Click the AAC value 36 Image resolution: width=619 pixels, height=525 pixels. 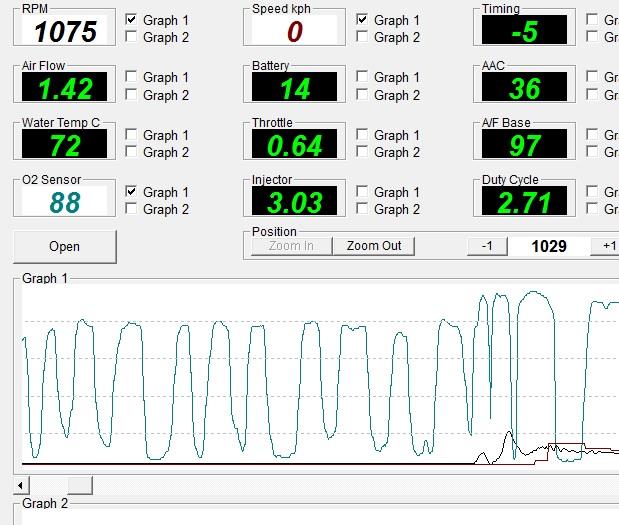[524, 87]
